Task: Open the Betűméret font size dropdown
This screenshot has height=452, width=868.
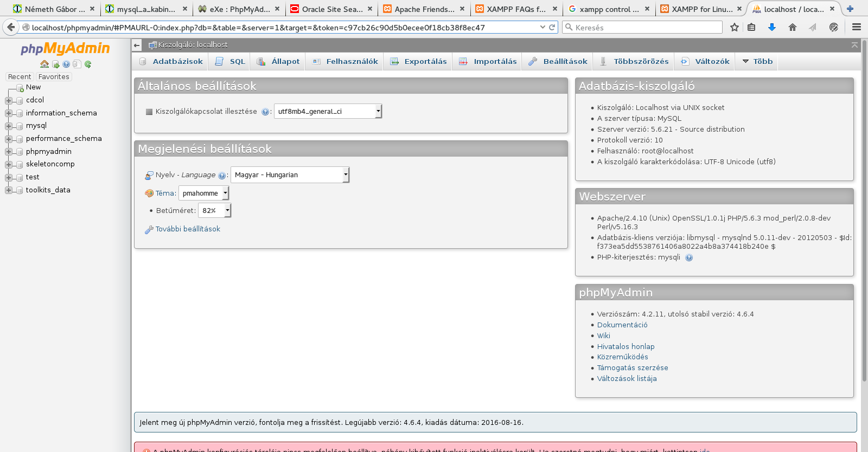Action: [214, 210]
